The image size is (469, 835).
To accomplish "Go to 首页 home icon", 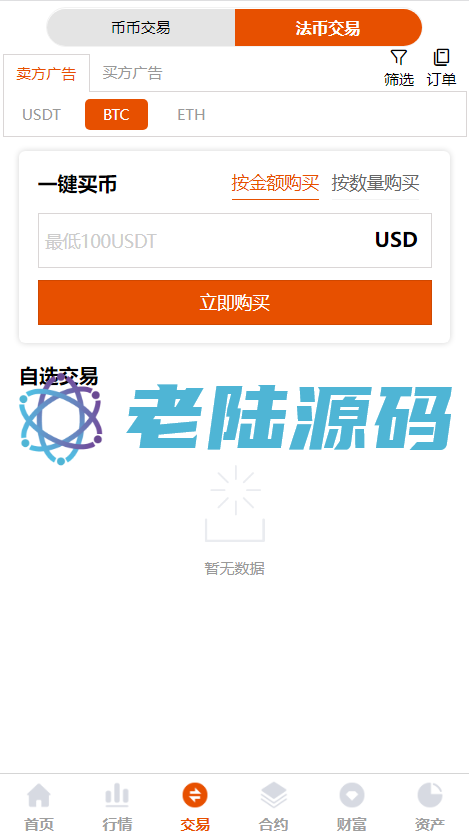I will 39,796.
